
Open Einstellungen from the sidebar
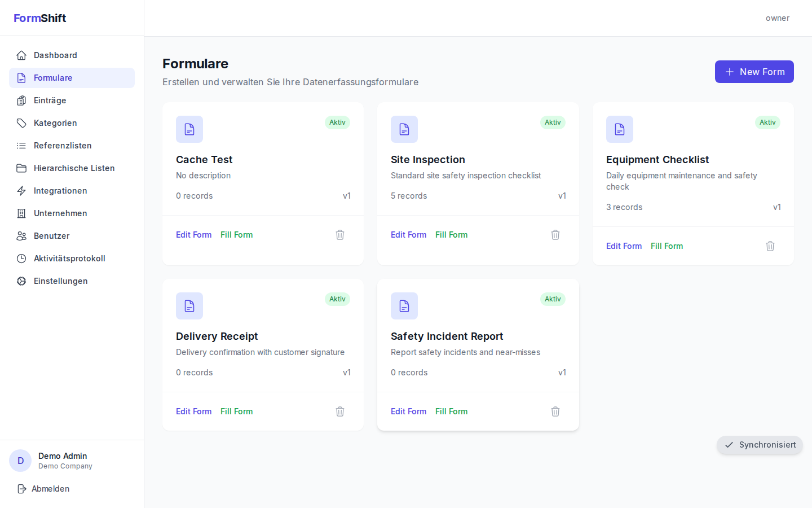(x=60, y=281)
